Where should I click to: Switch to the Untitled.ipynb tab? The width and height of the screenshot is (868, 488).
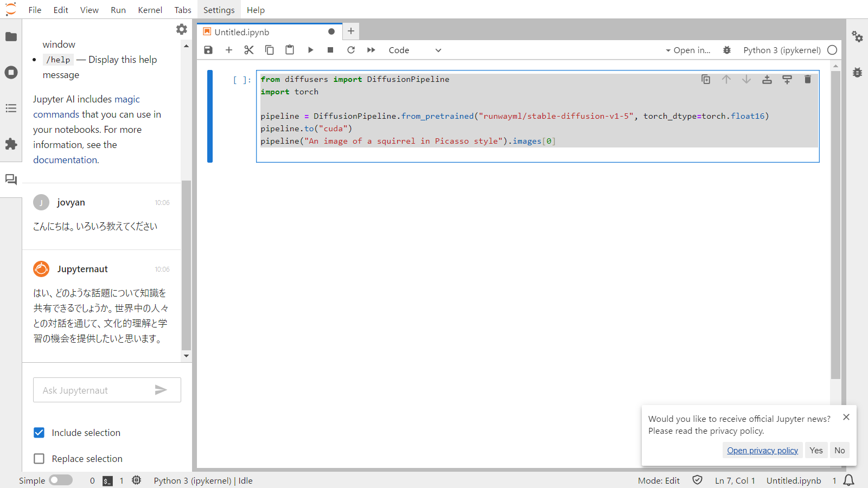[x=242, y=32]
